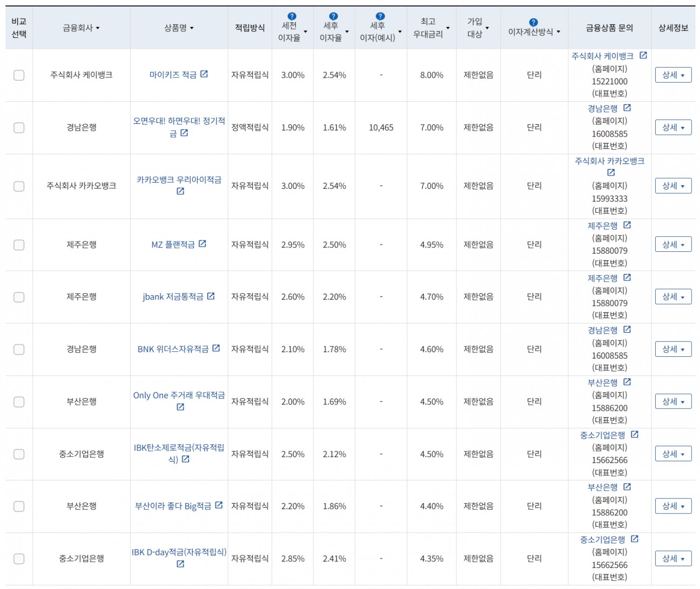Expand 상세 details for Only One 주거래 우대적금 row
The image size is (700, 589).
click(x=673, y=402)
